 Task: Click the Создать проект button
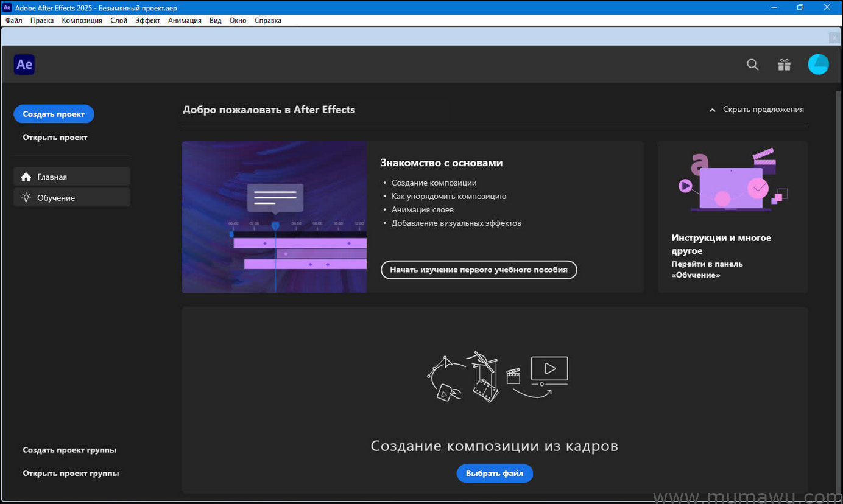[54, 114]
